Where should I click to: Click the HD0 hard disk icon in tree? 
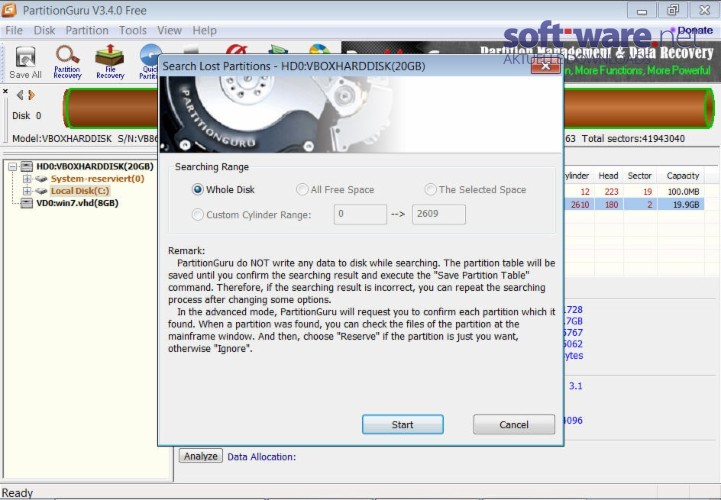coord(27,166)
